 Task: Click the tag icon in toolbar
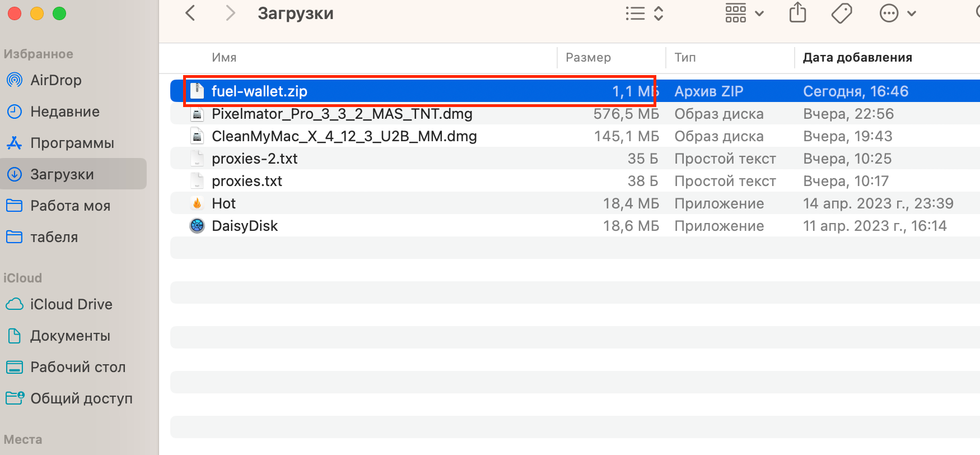coord(842,13)
